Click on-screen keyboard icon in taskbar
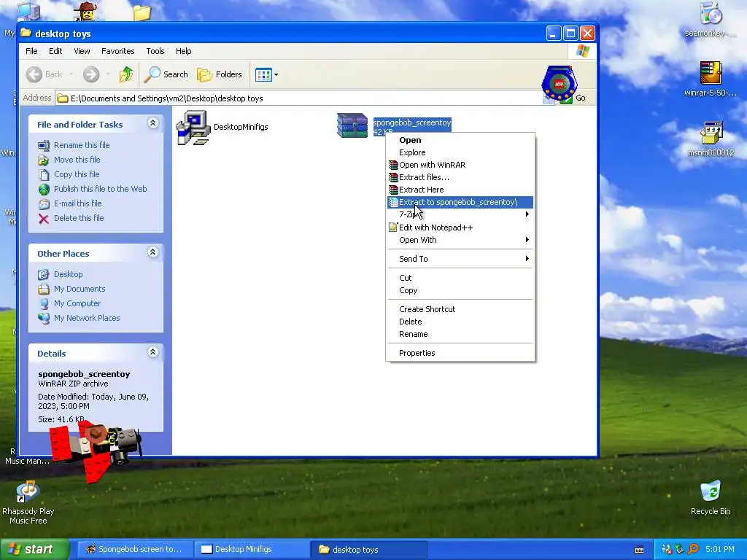Viewport: 747px width, 560px height. coord(639,550)
